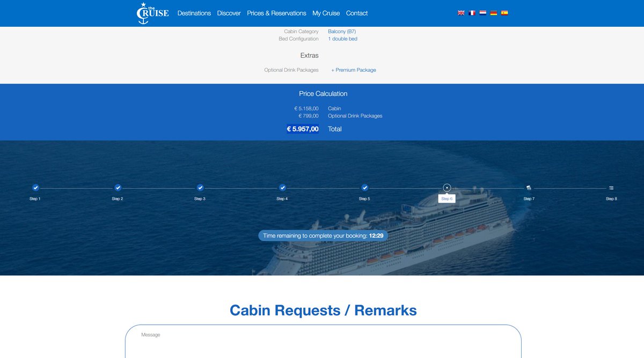Switch language to English with UK flag
This screenshot has height=358, width=644.
click(461, 13)
